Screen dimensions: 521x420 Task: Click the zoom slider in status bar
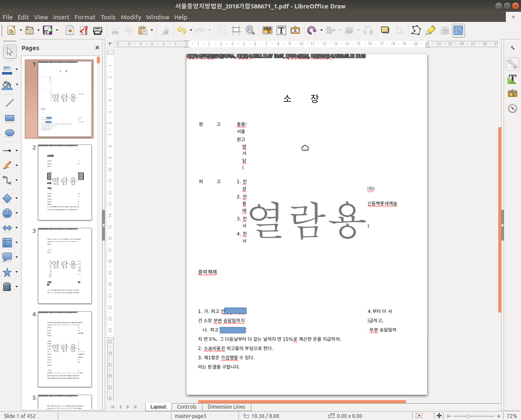click(x=467, y=416)
